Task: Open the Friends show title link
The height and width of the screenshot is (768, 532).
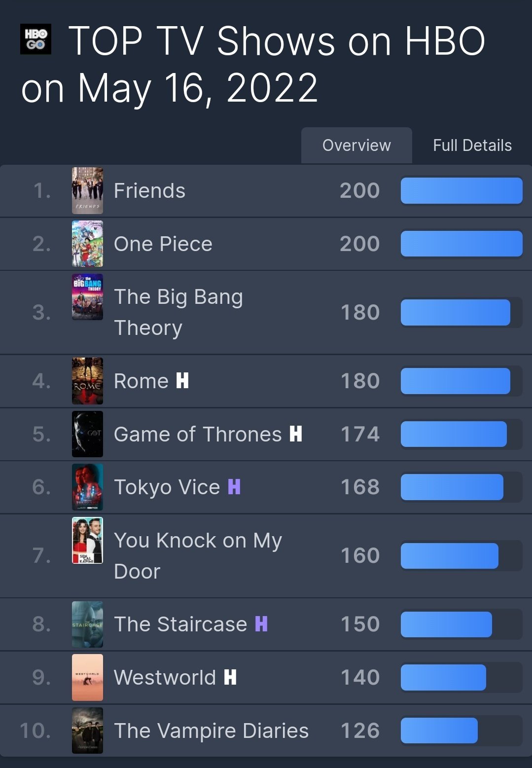Action: pos(149,191)
